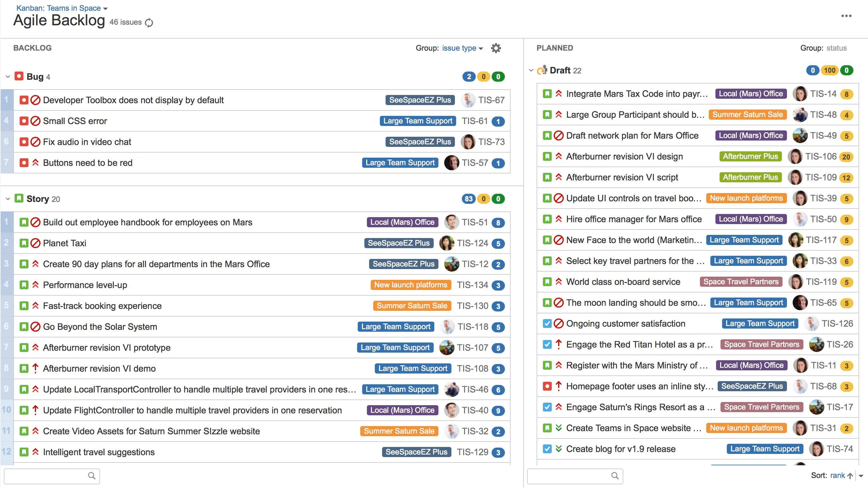The width and height of the screenshot is (868, 490).
Task: Open issue key TIS-48
Action: pyautogui.click(x=823, y=115)
